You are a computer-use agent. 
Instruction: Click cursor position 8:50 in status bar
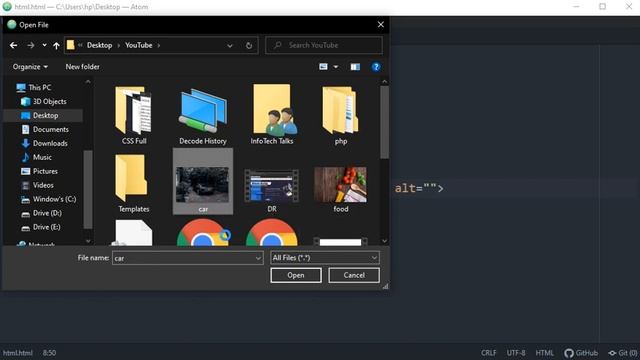(49, 353)
